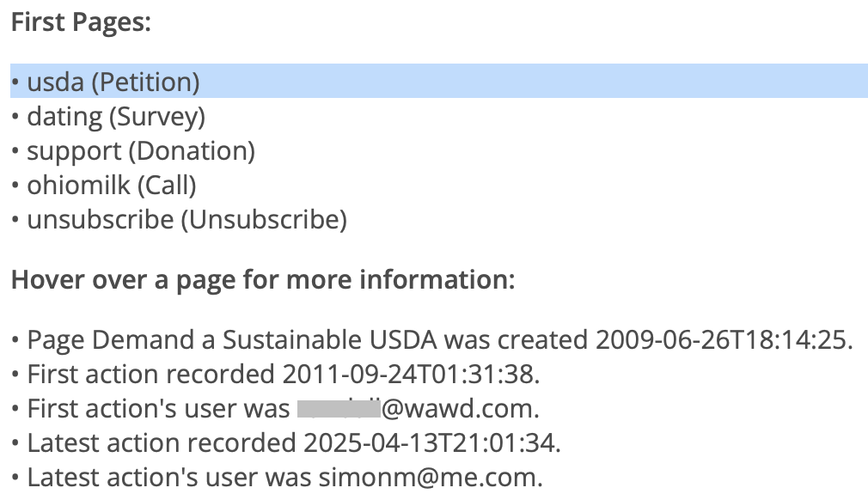Choose the support (Donation) page item
Image resolution: width=868 pixels, height=500 pixels.
[x=141, y=151]
